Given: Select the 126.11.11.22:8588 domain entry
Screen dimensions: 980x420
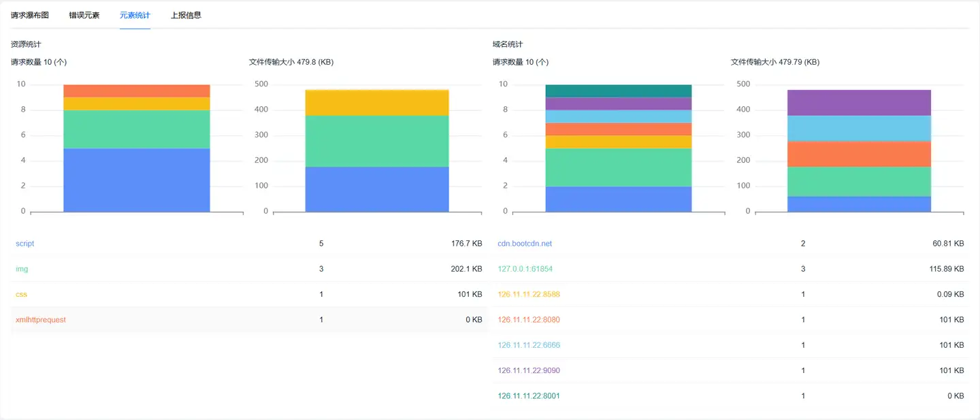Looking at the screenshot, I should pos(529,295).
